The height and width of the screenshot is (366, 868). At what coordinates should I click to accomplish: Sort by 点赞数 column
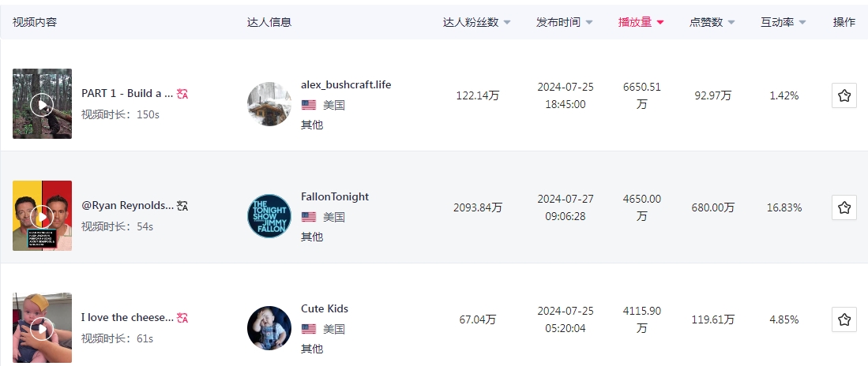coord(712,22)
